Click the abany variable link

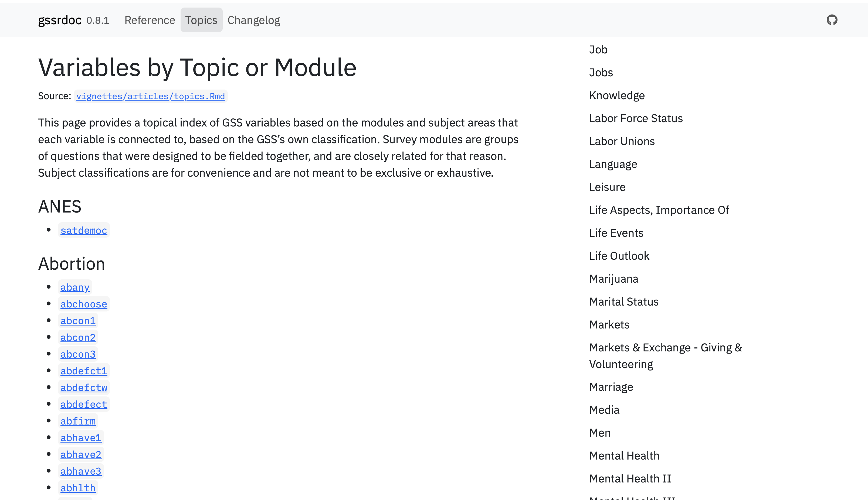(x=75, y=287)
